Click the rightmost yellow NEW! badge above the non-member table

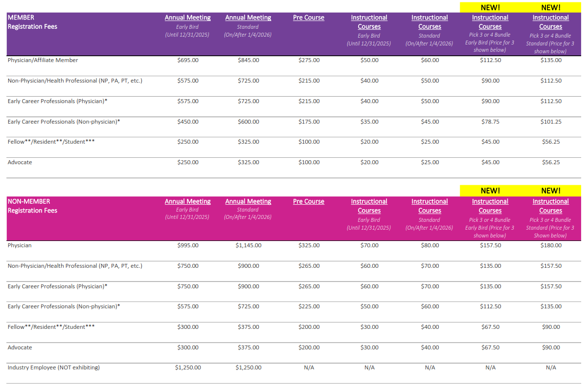550,191
